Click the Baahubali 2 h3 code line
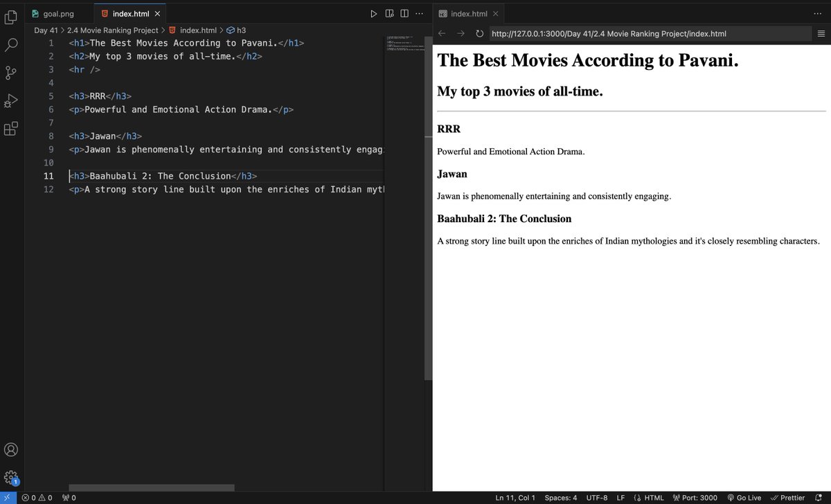Viewport: 831px width, 504px height. click(163, 176)
